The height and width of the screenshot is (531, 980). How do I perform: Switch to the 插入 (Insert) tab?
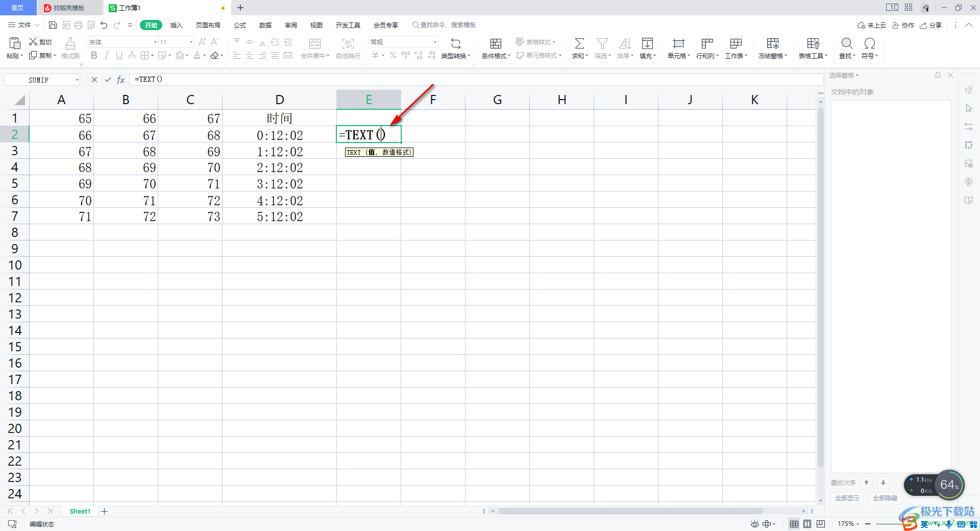pos(176,25)
